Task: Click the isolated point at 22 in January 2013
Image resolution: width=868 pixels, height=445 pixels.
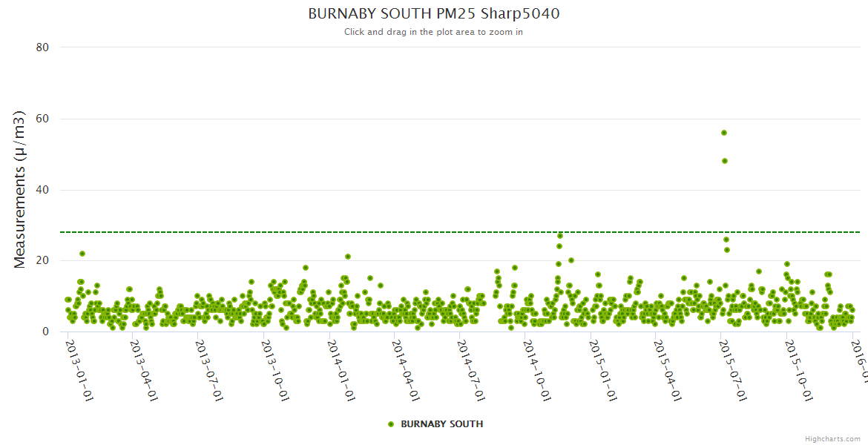Action: tap(82, 254)
